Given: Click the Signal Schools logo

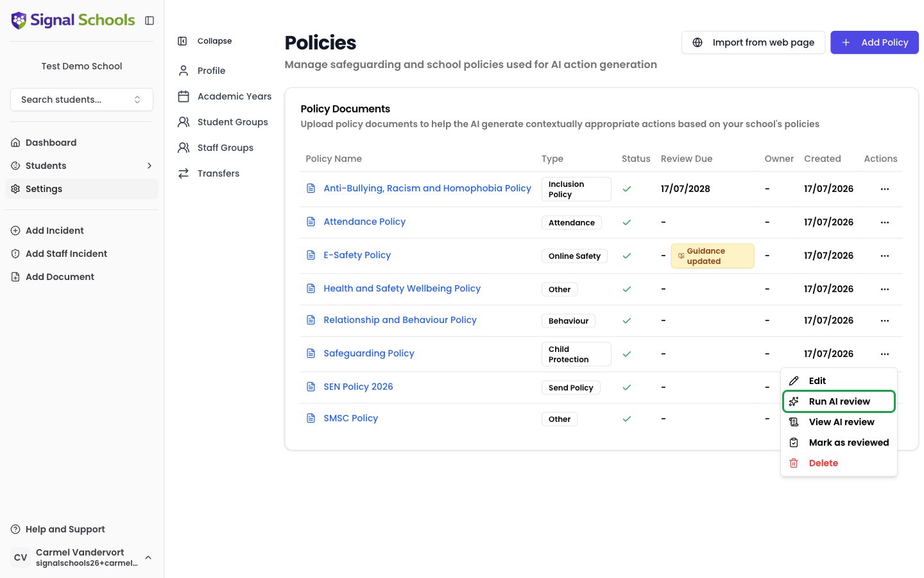Looking at the screenshot, I should coord(73,20).
